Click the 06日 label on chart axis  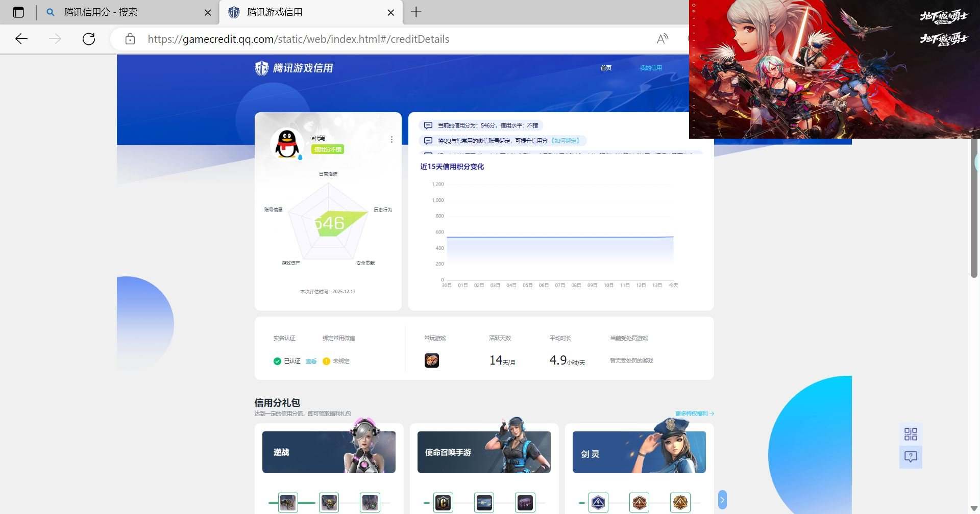544,285
